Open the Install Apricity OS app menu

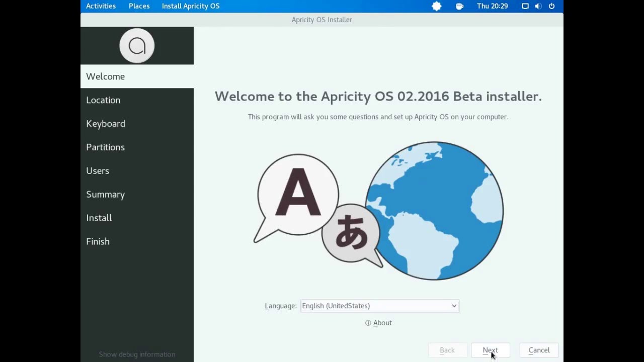tap(191, 6)
